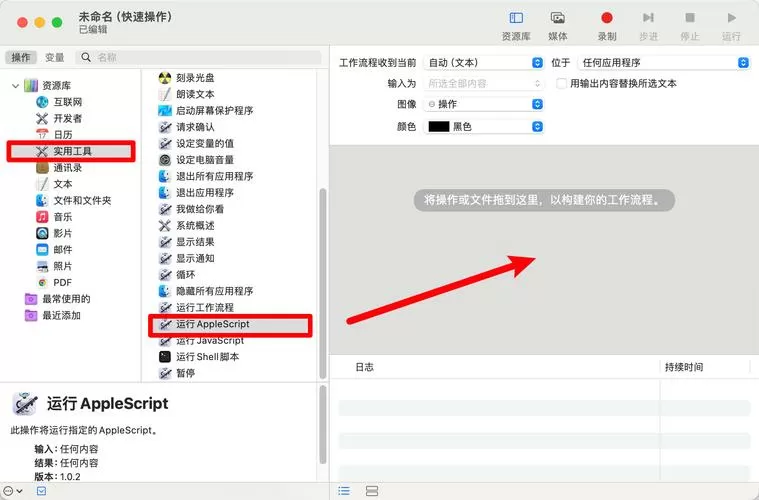Viewport: 759px width, 500px height.
Task: Open the 工作流程收到当前 自动(文本) dropdown
Action: coord(484,62)
